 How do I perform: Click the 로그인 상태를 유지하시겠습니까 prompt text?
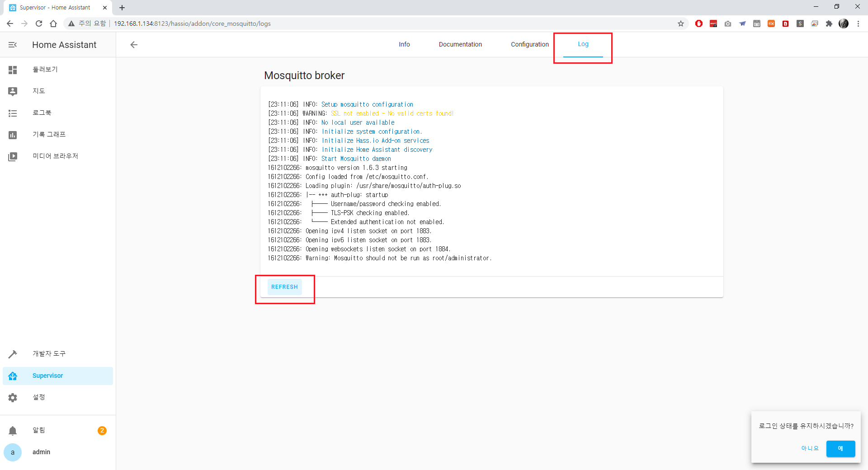pyautogui.click(x=806, y=426)
